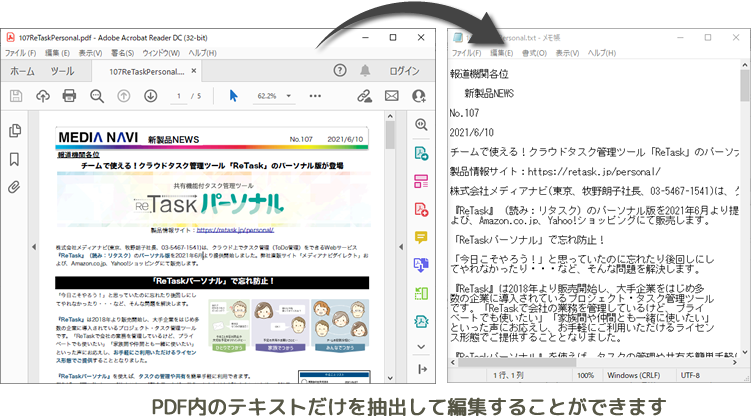This screenshot has width=751, height=417.
Task: Click the green compress tool icon
Action: pos(421,293)
